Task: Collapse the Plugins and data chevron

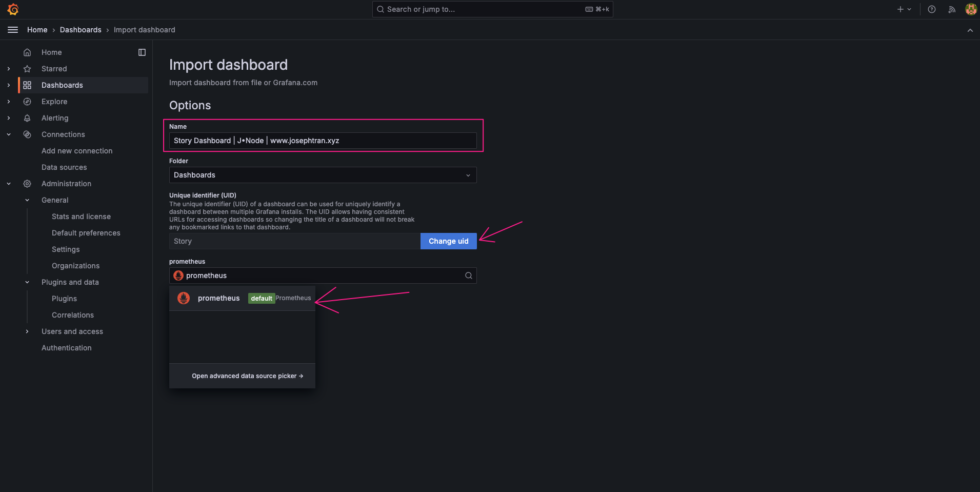Action: tap(27, 282)
